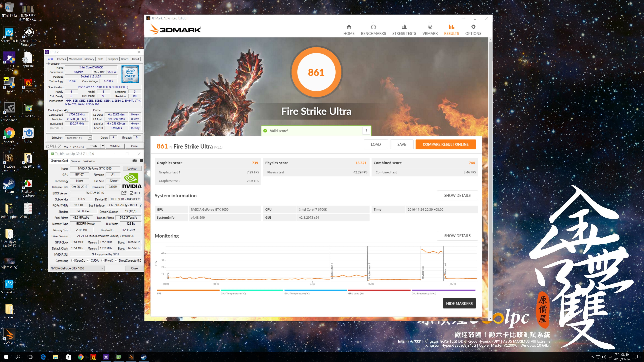Open the Validation tab in GPU-Z
This screenshot has width=644, height=362.
tap(89, 161)
